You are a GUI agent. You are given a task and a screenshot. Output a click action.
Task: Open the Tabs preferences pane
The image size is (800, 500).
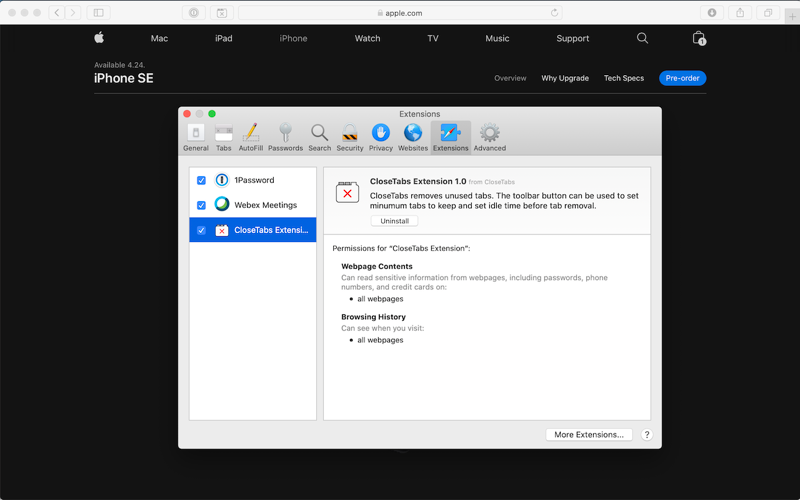point(223,138)
